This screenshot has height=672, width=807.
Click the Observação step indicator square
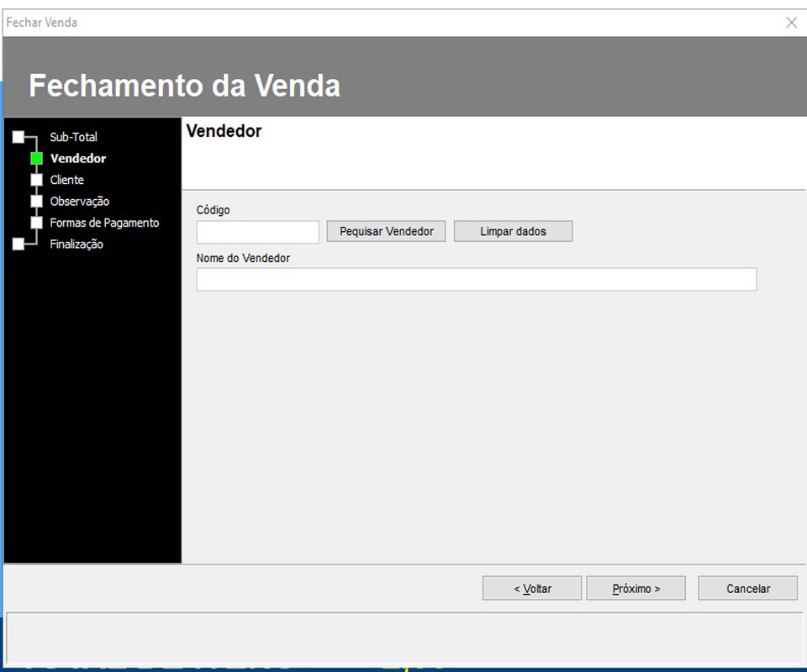pos(38,201)
